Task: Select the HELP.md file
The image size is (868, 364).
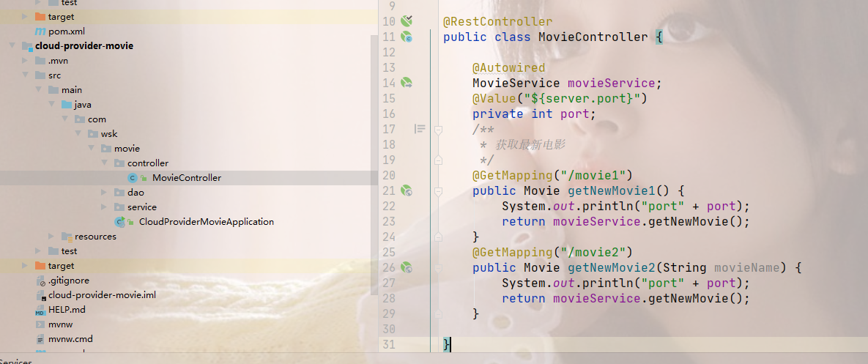Action: [x=67, y=310]
